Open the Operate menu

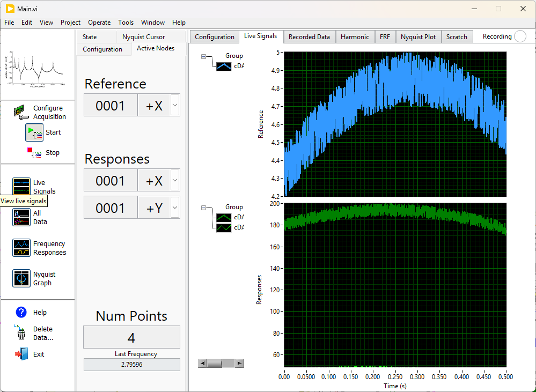[x=99, y=23]
